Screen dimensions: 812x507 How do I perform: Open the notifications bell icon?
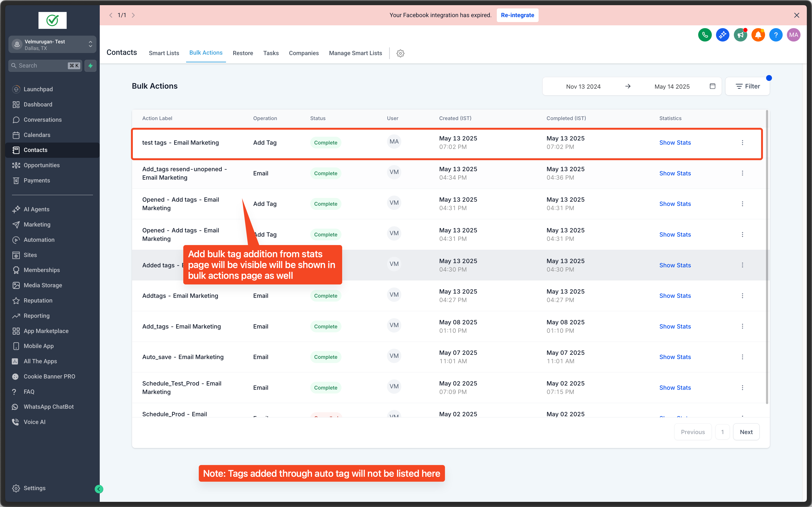click(x=758, y=35)
